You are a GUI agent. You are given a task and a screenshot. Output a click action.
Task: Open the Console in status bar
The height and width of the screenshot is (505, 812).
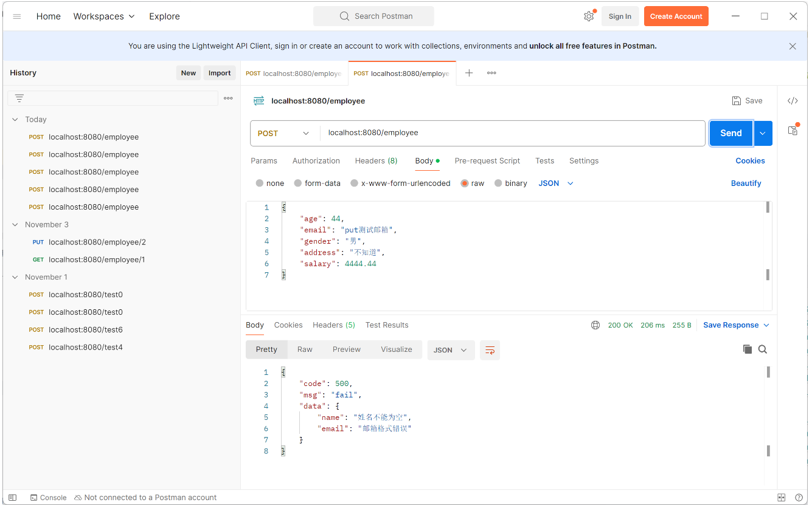(48, 498)
